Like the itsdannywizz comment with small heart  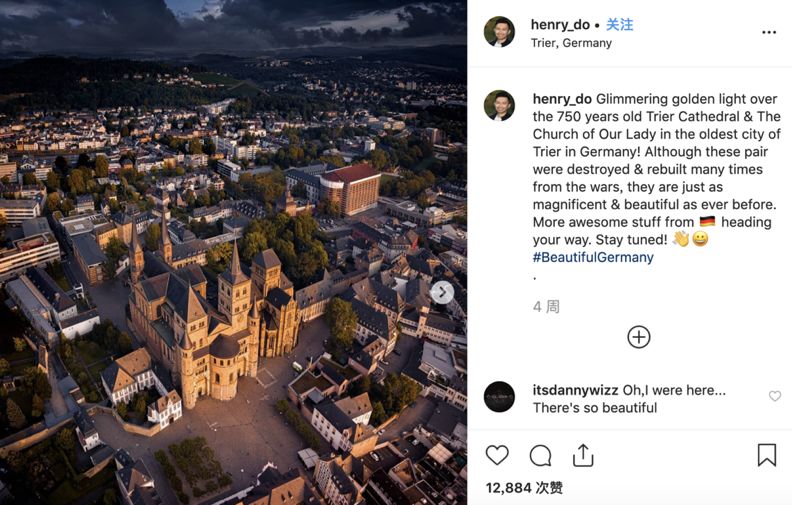click(x=775, y=397)
